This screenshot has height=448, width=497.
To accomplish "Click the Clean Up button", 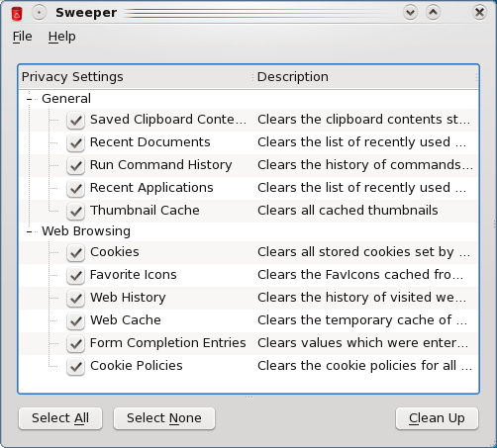I will (437, 418).
